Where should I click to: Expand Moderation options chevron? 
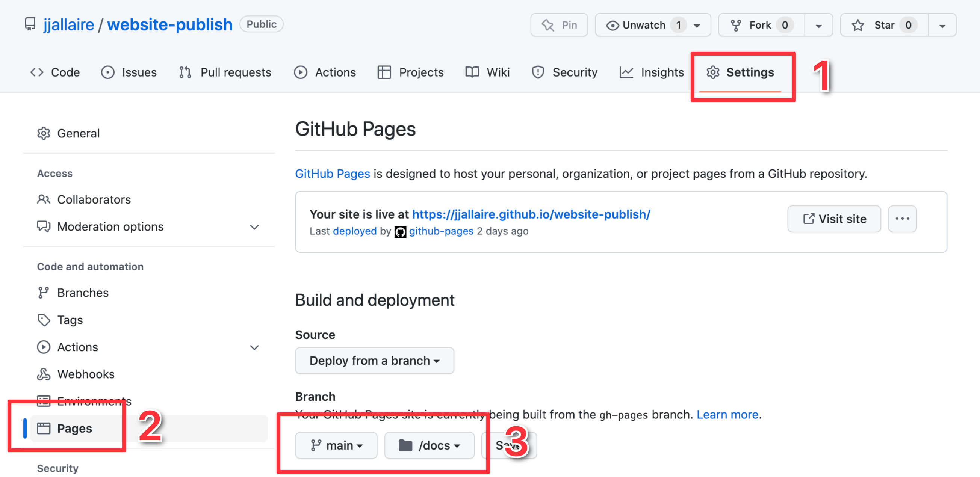pyautogui.click(x=254, y=227)
